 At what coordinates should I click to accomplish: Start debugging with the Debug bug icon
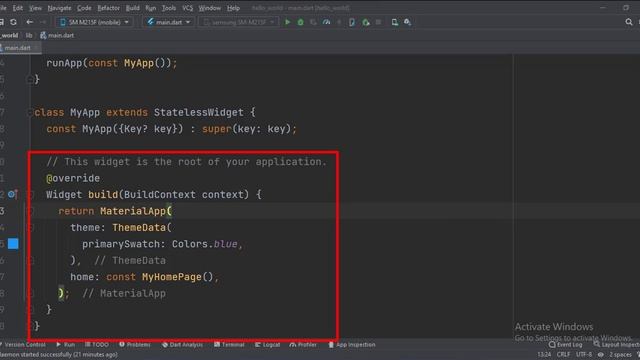tap(300, 22)
